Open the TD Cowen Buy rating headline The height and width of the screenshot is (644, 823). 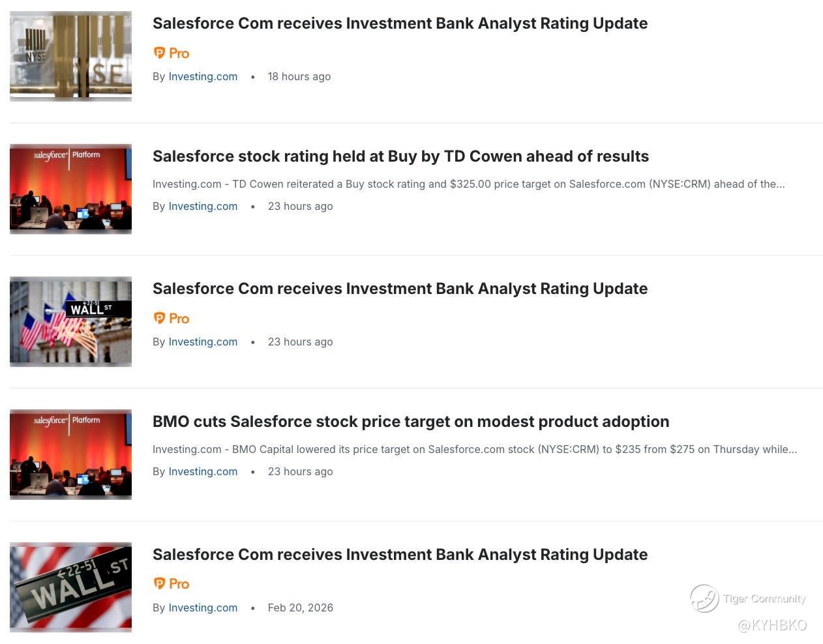pyautogui.click(x=400, y=156)
